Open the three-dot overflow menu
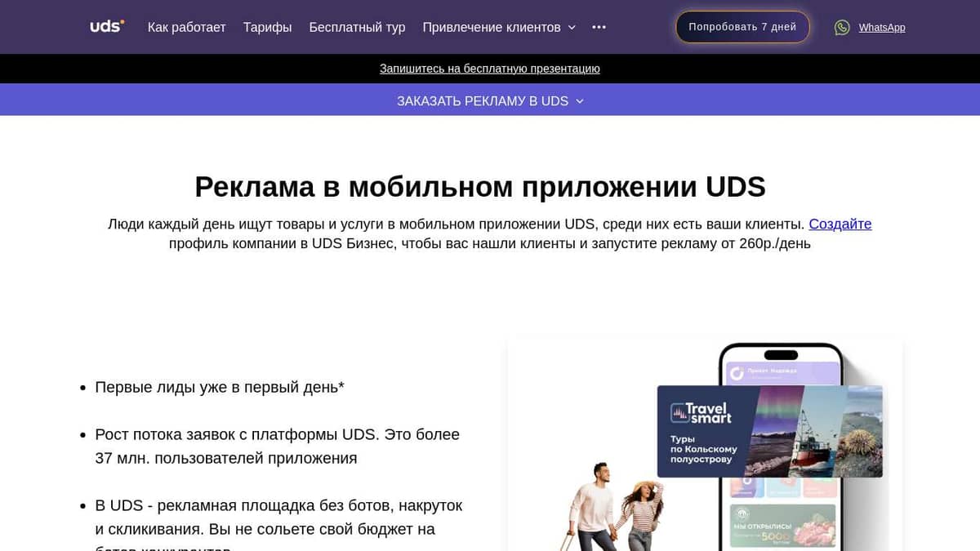980x551 pixels. (x=599, y=27)
